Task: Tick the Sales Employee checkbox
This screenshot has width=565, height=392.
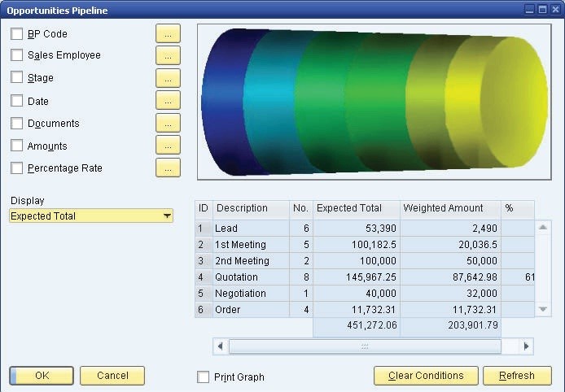Action: (x=17, y=55)
